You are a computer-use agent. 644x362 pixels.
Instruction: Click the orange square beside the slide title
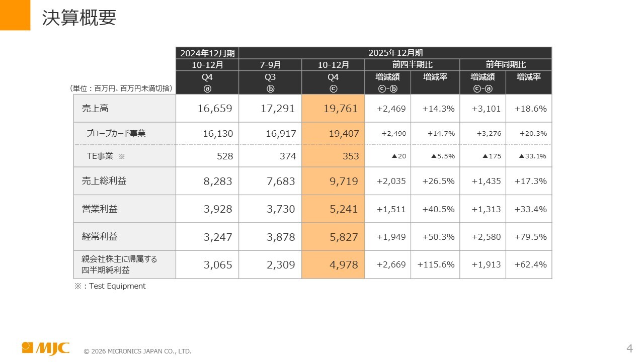point(15,15)
